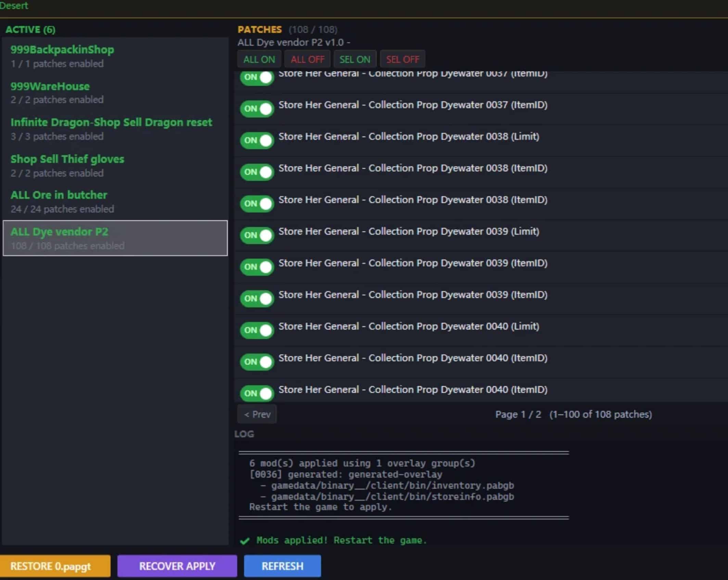Click the Dyewater 0039 (Limit) patch label text
The width and height of the screenshot is (728, 580).
click(x=409, y=232)
